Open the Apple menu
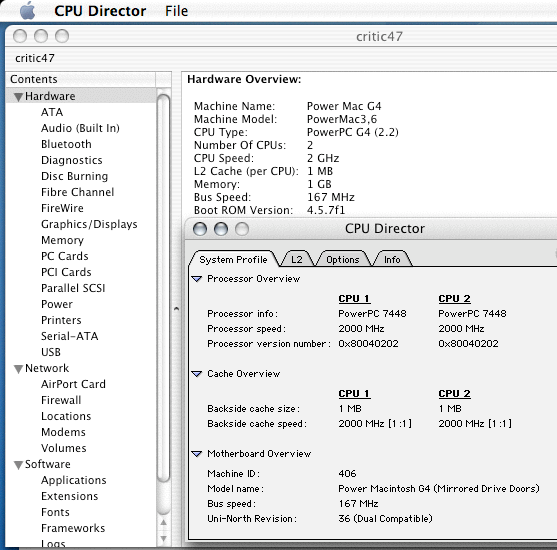 coord(27,10)
